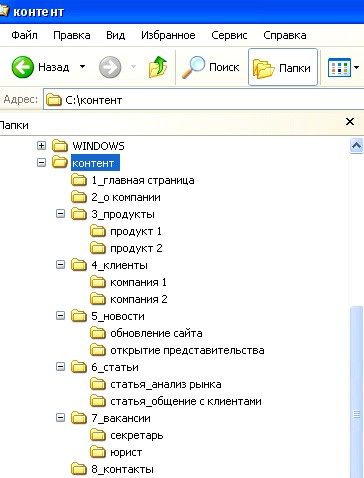Click the статья_общение с клиентами label
Viewport: 364px width, 478px height.
click(x=186, y=401)
